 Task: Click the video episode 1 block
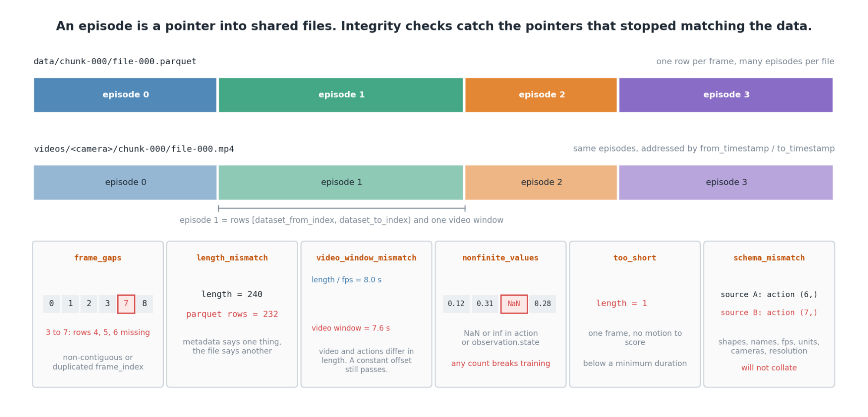click(x=341, y=182)
